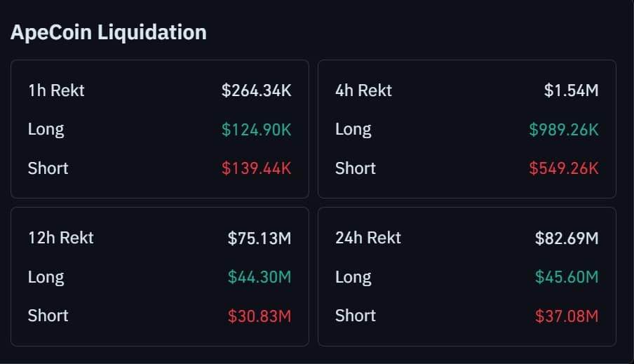Click the 24h long $45.60M value
The image size is (634, 364).
(567, 277)
